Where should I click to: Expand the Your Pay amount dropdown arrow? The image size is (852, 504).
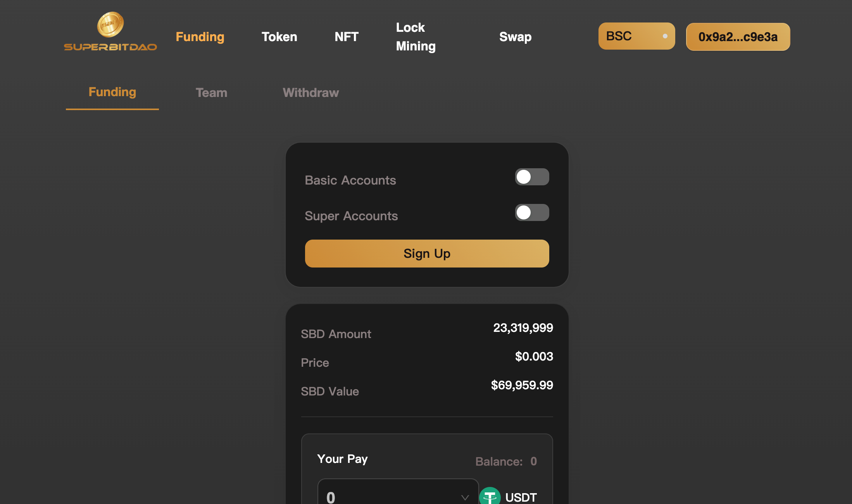pos(465,497)
